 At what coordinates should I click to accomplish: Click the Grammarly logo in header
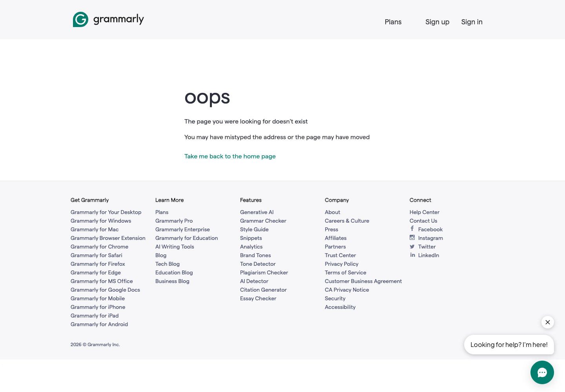[108, 19]
